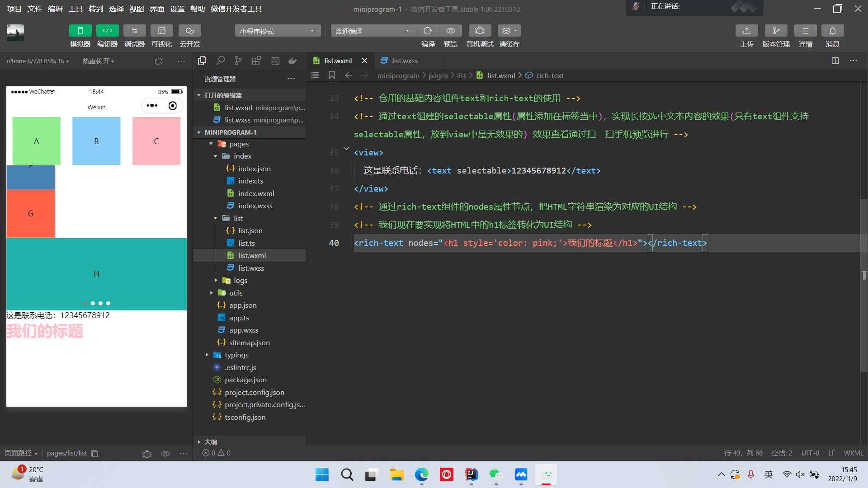This screenshot has height=488, width=868.
Task: Open WeChat from the taskbar
Action: click(x=496, y=474)
